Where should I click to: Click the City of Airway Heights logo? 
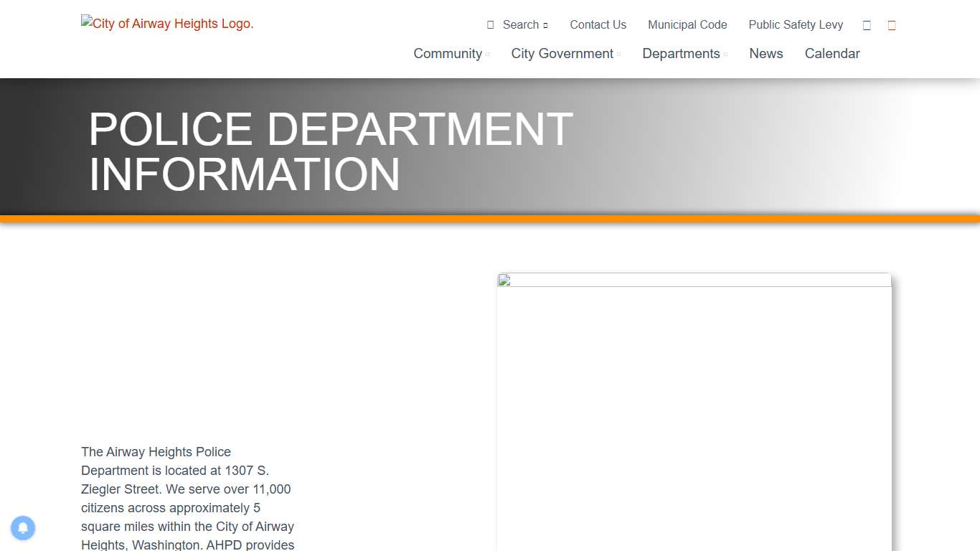167,23
